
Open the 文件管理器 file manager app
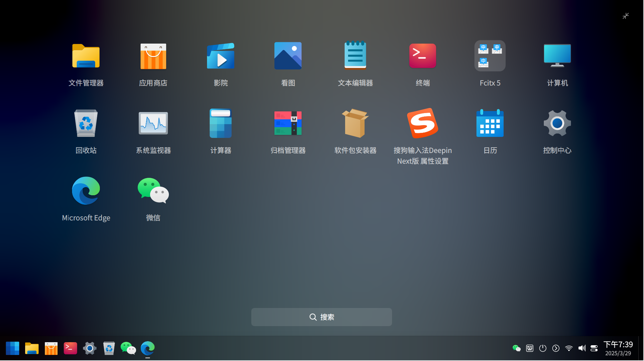86,56
